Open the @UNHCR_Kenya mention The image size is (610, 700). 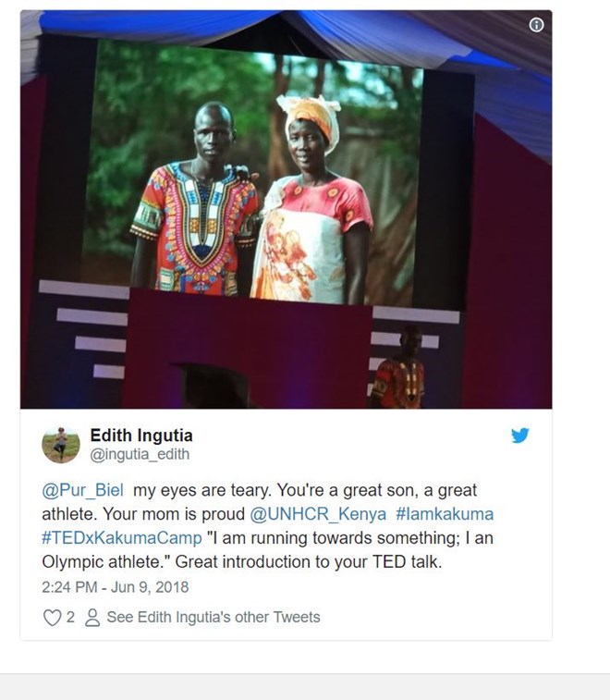tap(318, 514)
